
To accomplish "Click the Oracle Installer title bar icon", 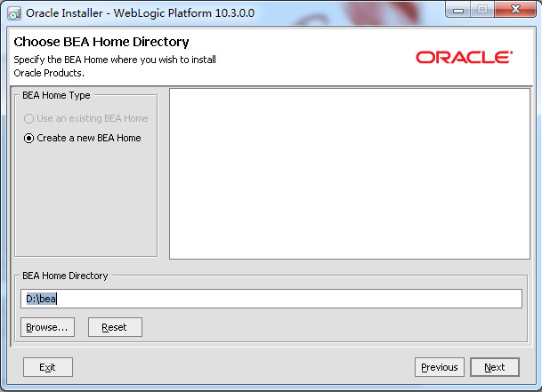I will click(14, 13).
